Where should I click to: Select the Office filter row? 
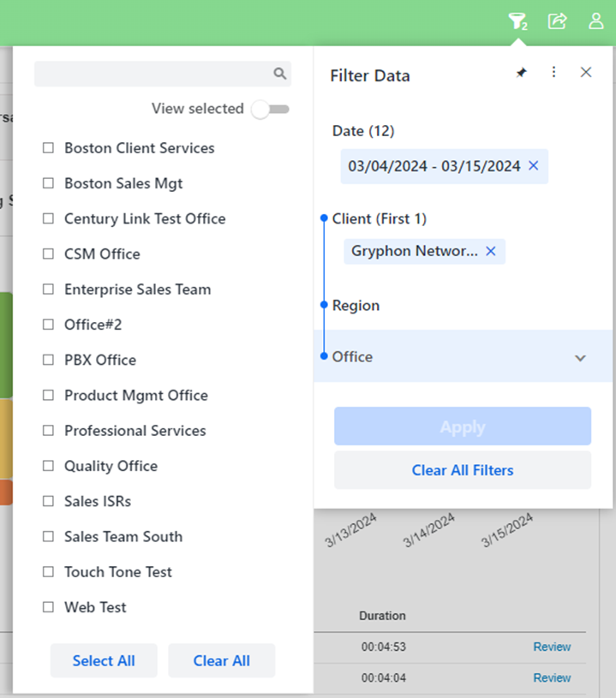tap(463, 356)
